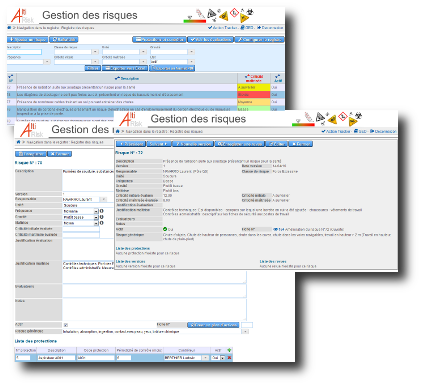Click the Enregistrer button in the edit form
The image size is (421, 385).
click(31, 154)
